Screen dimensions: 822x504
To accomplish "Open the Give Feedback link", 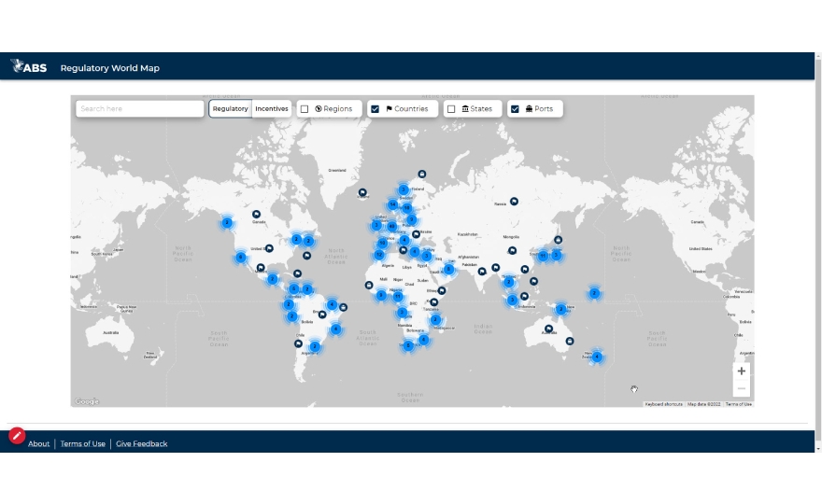I will click(x=141, y=444).
